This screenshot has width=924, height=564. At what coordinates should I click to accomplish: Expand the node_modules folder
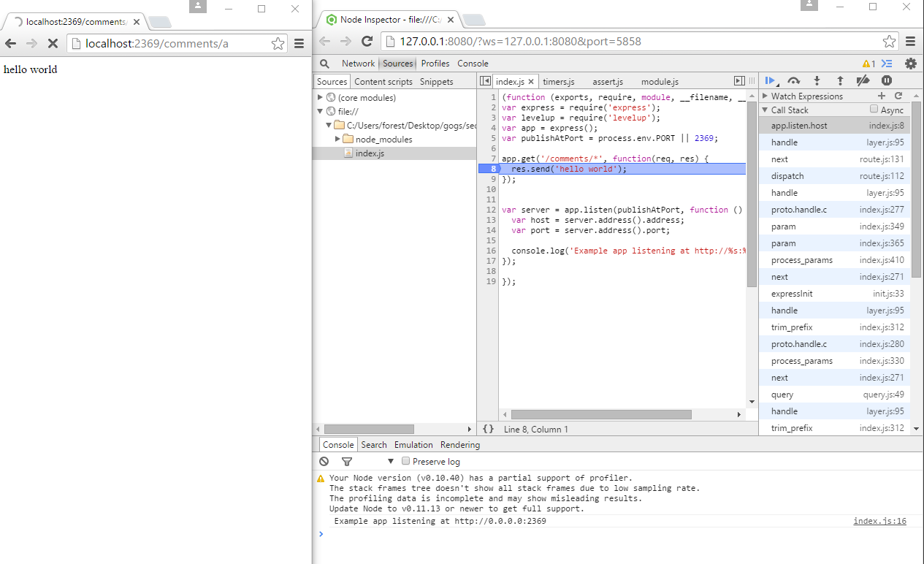click(337, 139)
